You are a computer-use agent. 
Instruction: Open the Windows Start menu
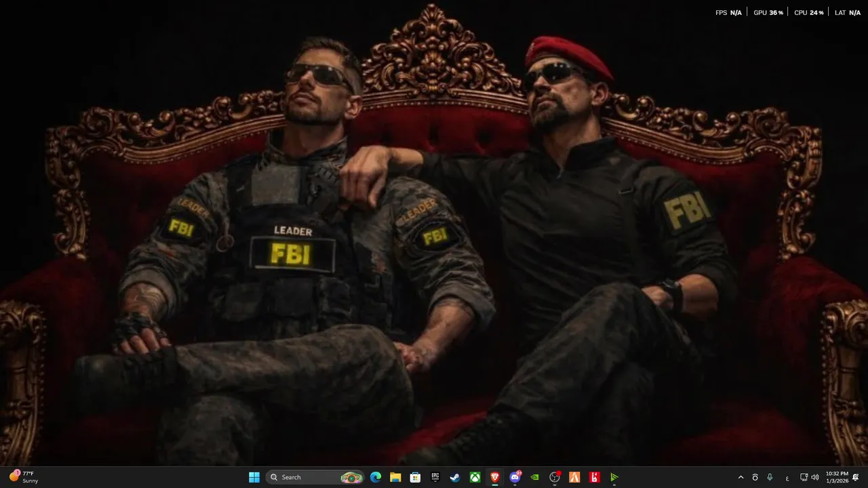(x=254, y=477)
